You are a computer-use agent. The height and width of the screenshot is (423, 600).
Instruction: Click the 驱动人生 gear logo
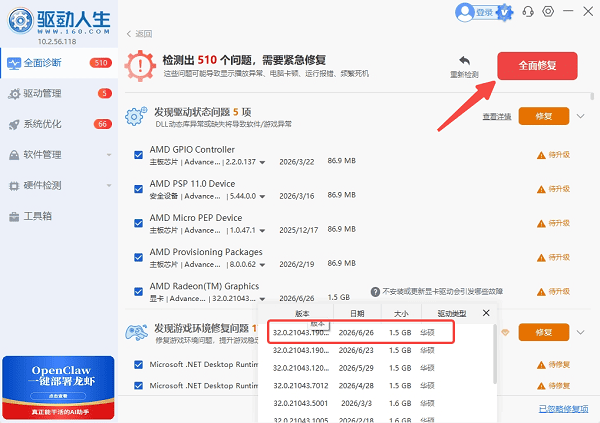tap(21, 20)
